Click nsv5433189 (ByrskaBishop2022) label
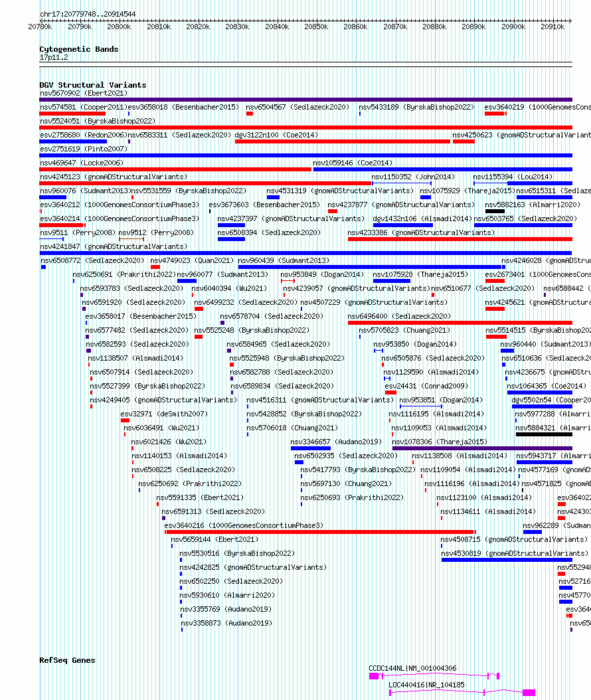 (x=416, y=107)
